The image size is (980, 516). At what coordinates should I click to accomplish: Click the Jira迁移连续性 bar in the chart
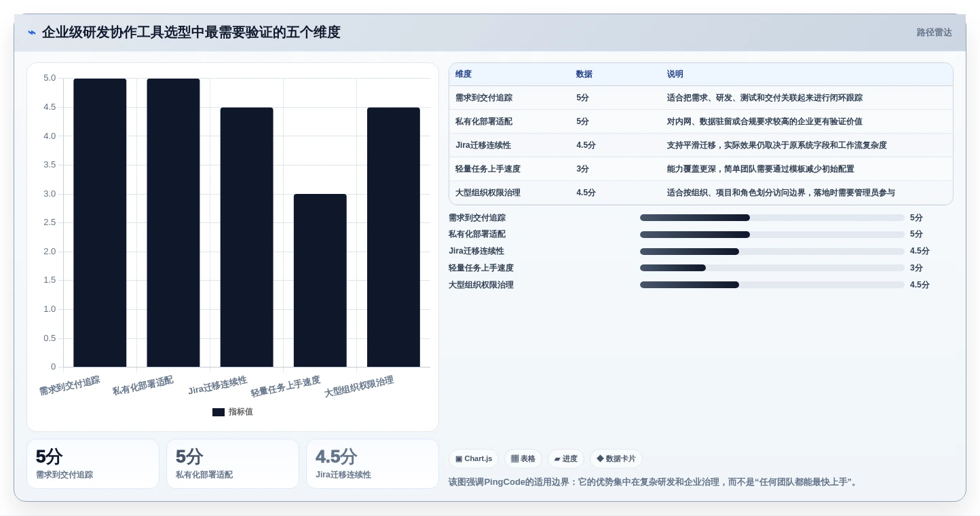[x=246, y=237]
